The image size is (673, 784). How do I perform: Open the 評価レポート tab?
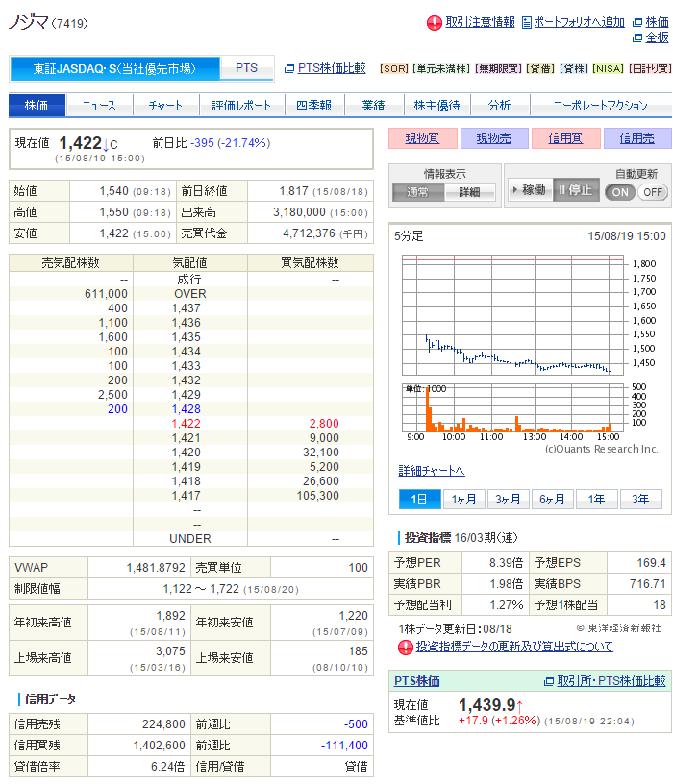tap(241, 106)
